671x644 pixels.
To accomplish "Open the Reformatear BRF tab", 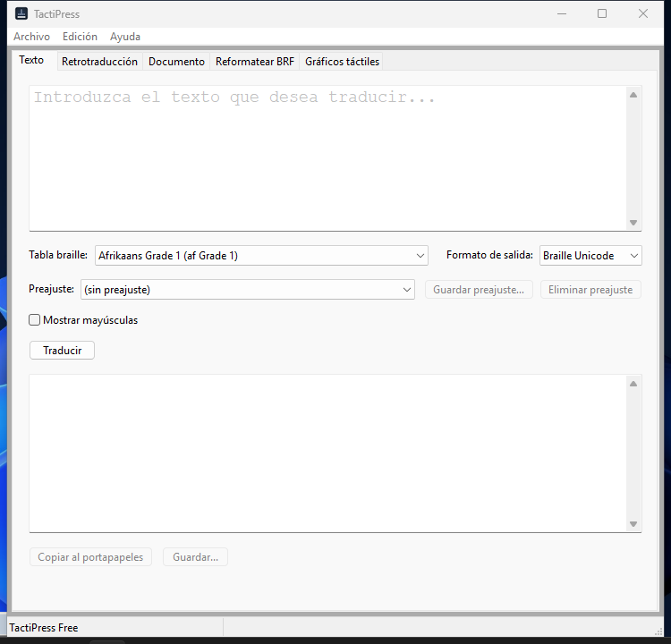I will (255, 62).
